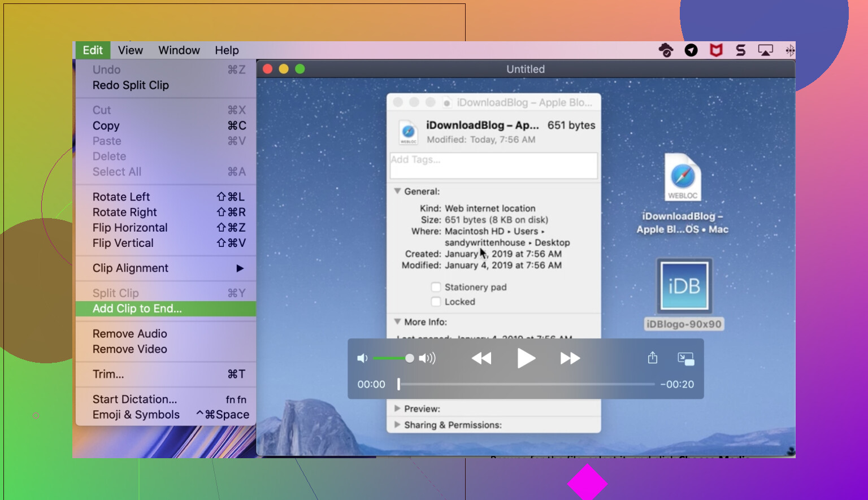Click the rewind button

[481, 358]
